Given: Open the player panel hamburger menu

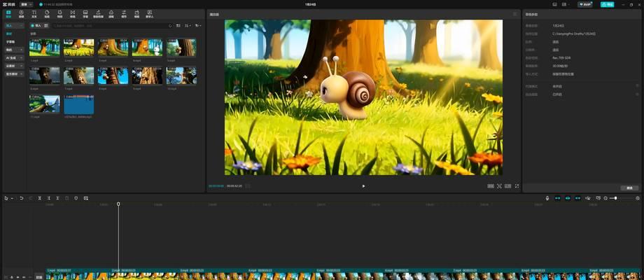Looking at the screenshot, I should [x=515, y=14].
